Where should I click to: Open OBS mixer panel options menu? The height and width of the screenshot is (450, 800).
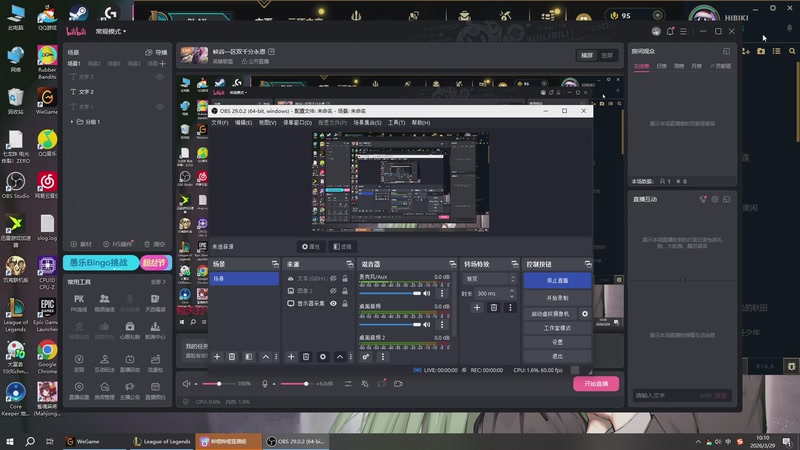[383, 357]
